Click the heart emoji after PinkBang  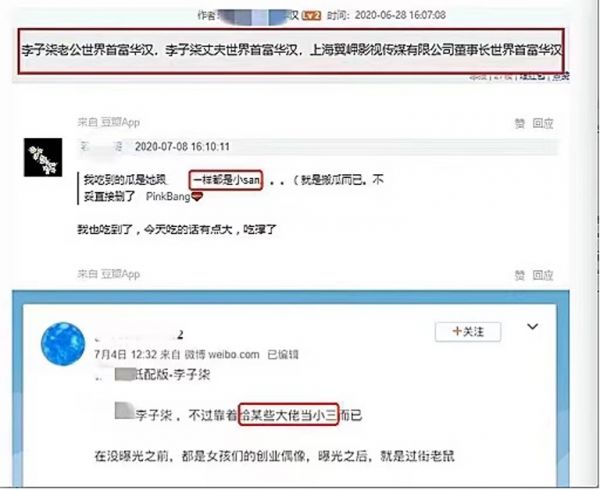197,197
